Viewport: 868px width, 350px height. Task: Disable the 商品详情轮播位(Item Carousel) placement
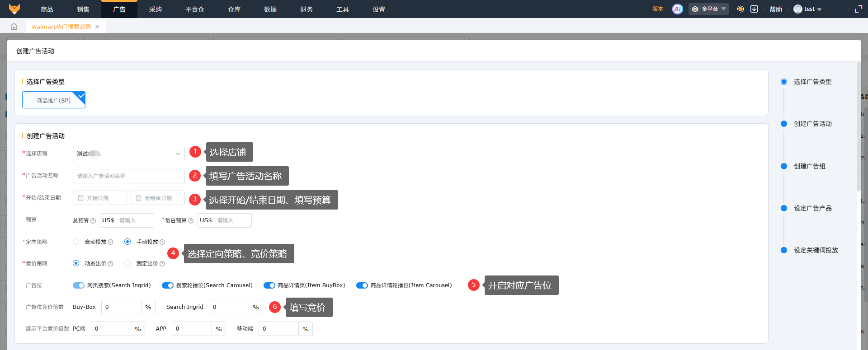(362, 285)
